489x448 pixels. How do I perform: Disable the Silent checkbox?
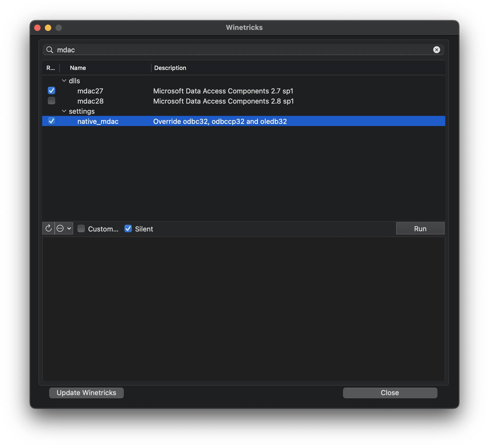pos(128,229)
